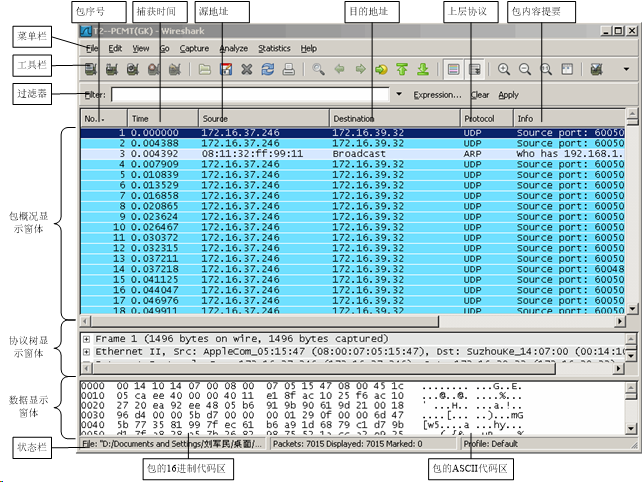The height and width of the screenshot is (482, 642).
Task: Select packet 1 at time 0.000000
Action: pos(353,133)
